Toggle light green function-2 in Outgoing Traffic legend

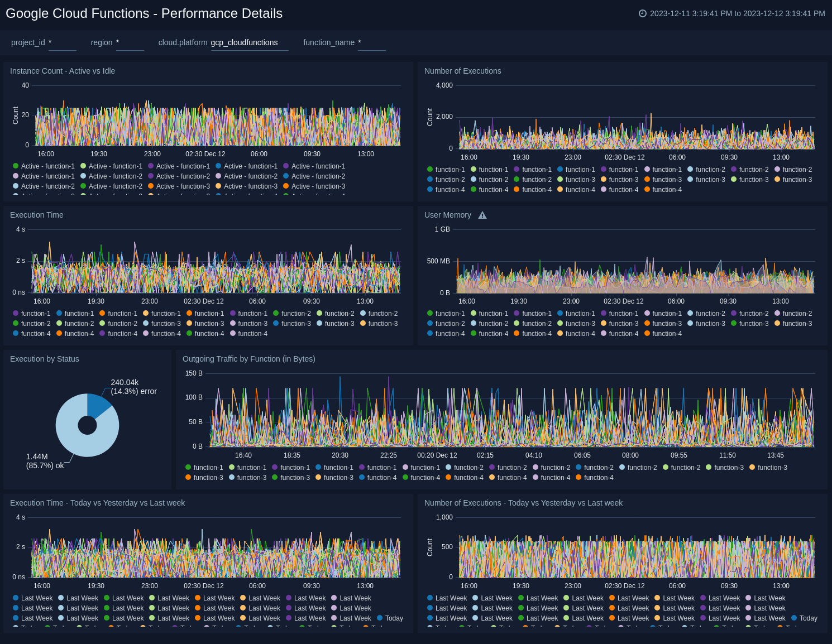click(682, 468)
